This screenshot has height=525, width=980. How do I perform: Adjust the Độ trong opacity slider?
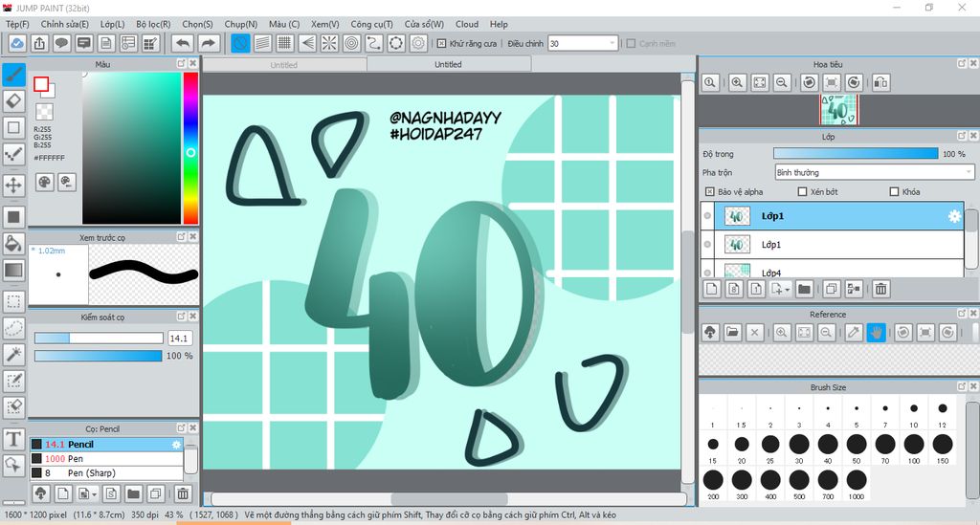click(x=856, y=154)
